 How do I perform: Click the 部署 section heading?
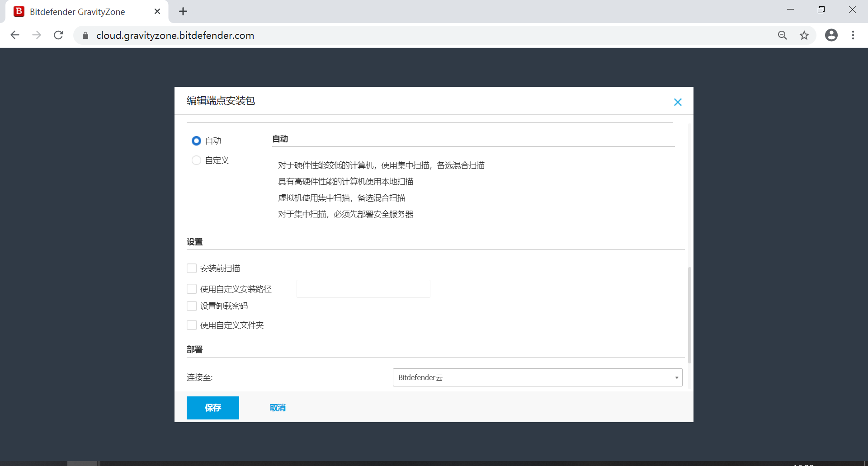click(x=195, y=349)
